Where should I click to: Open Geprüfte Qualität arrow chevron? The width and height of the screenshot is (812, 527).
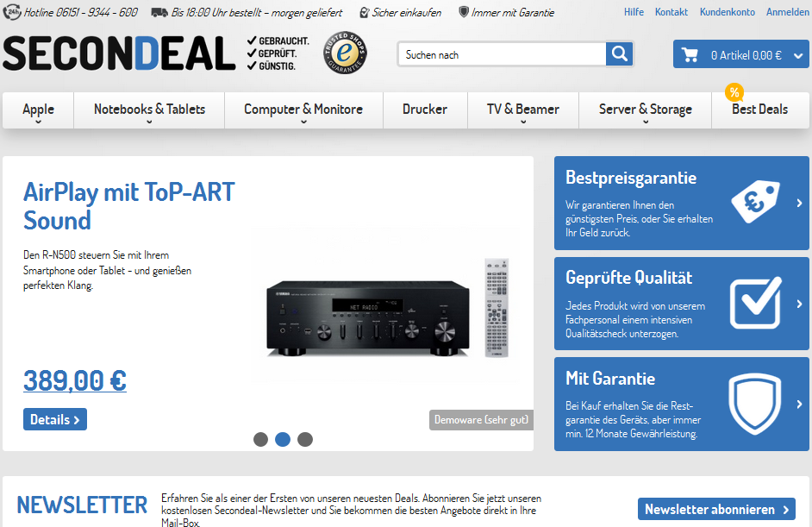click(x=799, y=304)
